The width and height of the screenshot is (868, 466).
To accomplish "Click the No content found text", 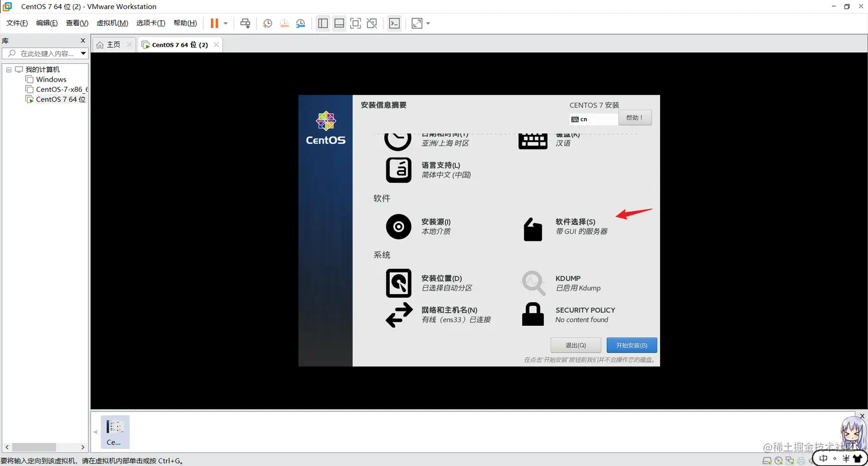I will (582, 319).
